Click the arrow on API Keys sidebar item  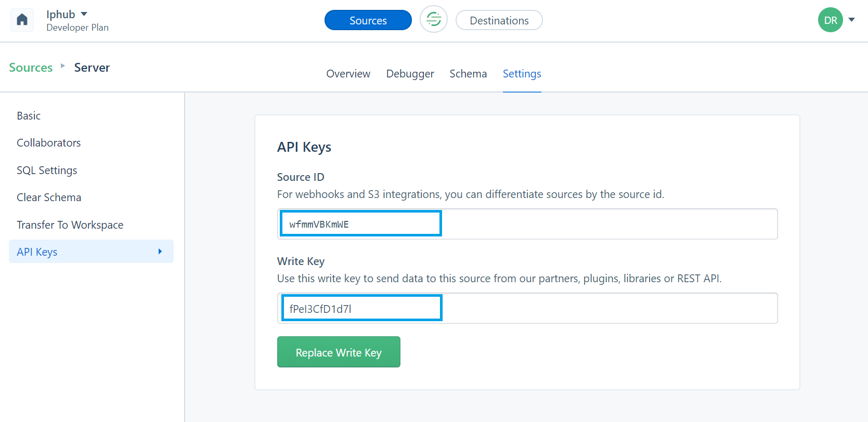click(160, 252)
